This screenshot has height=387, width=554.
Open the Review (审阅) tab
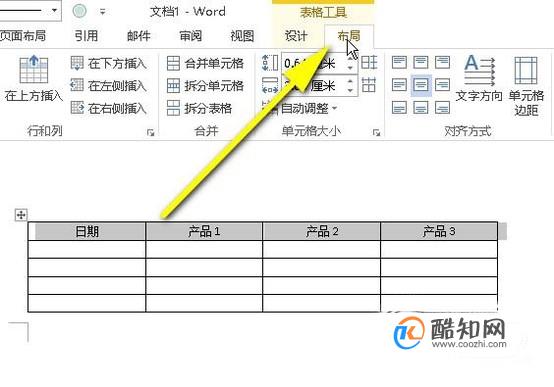(x=190, y=36)
